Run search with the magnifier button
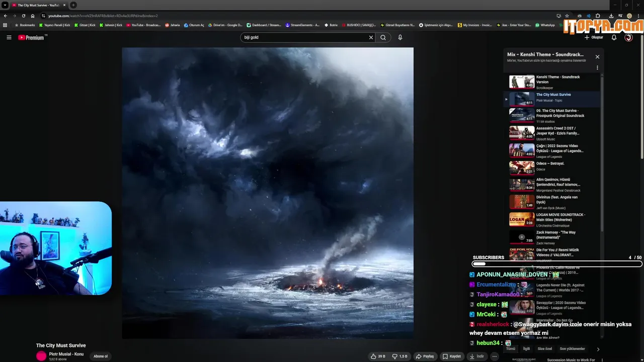Viewport: 644px width, 362px height. click(383, 37)
